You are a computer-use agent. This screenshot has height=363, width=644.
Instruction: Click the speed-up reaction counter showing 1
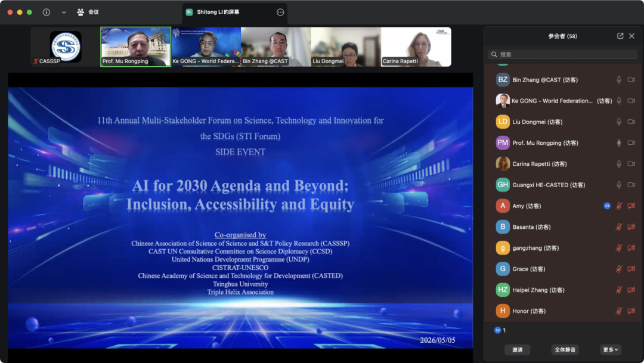point(500,330)
